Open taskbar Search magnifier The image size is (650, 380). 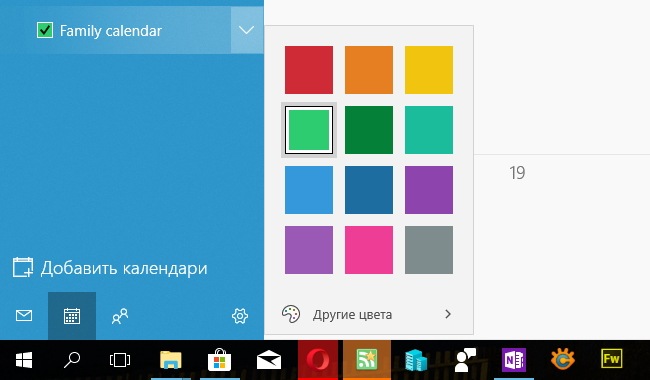(x=72, y=360)
